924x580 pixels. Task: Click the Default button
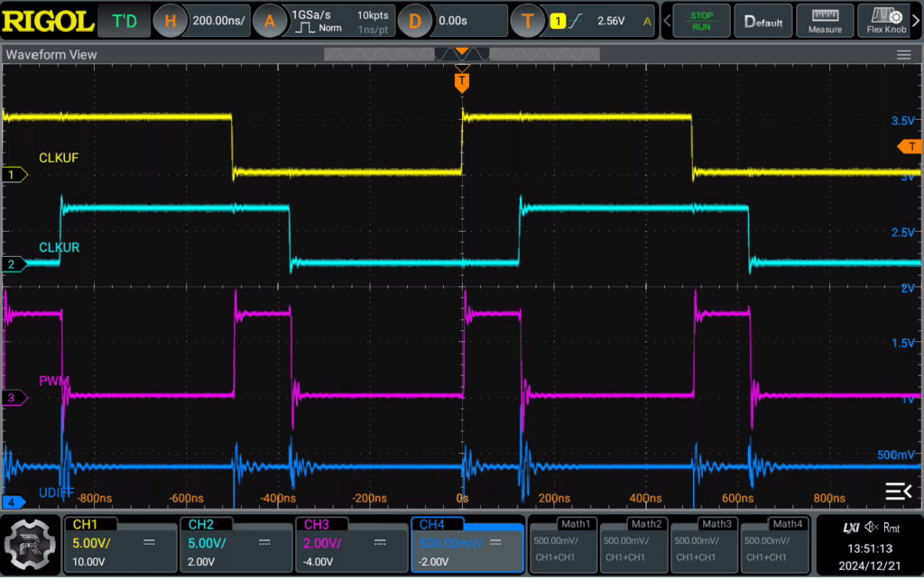763,22
